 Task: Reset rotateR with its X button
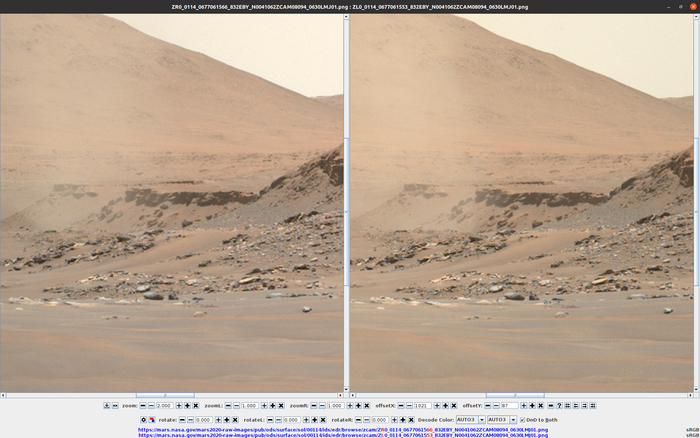(x=411, y=420)
